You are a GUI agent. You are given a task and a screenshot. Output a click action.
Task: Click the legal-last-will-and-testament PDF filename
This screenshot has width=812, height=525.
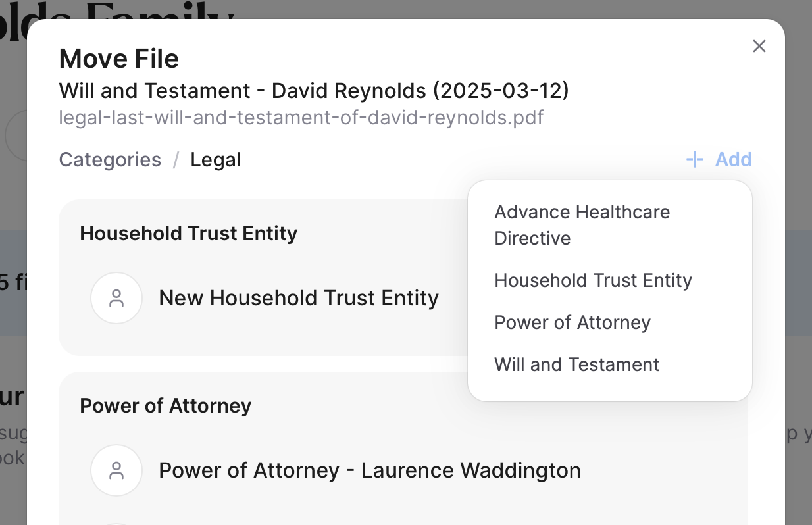pos(301,118)
